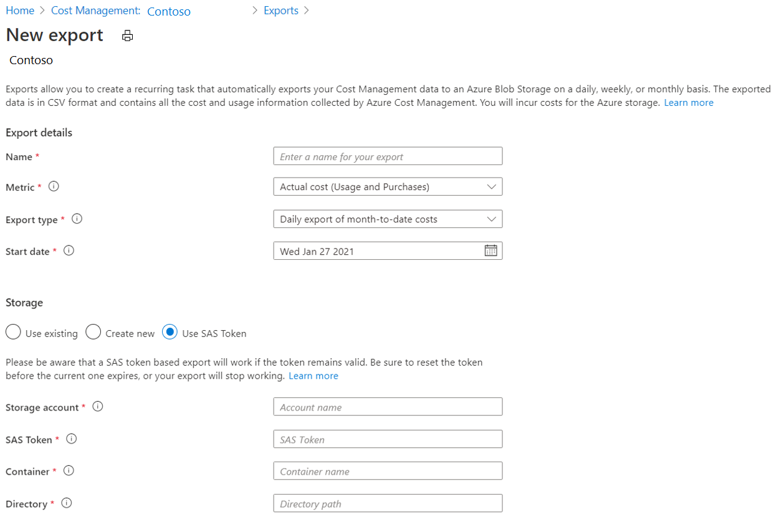Click the info icon beside Export type
The image size is (784, 532).
pyautogui.click(x=77, y=219)
